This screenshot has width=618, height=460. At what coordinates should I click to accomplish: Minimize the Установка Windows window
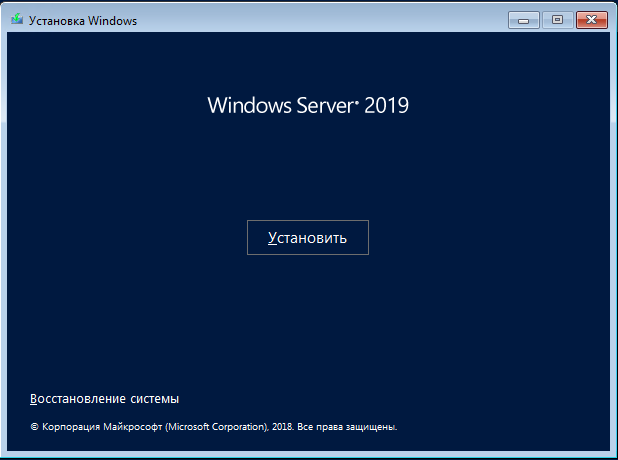pos(523,20)
